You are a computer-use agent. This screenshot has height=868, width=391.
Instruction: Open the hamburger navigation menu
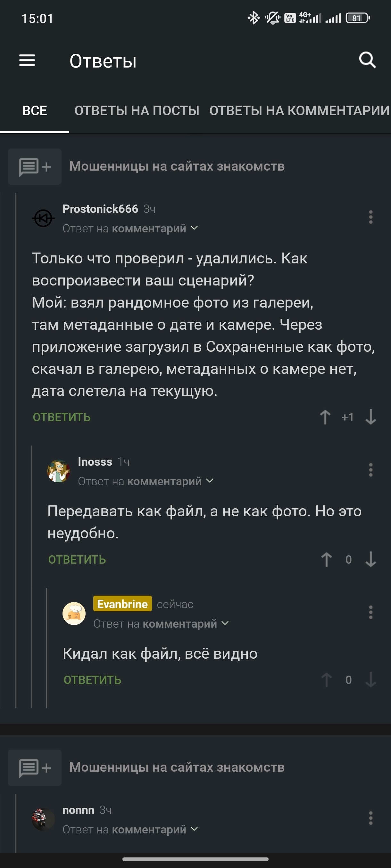tap(27, 61)
